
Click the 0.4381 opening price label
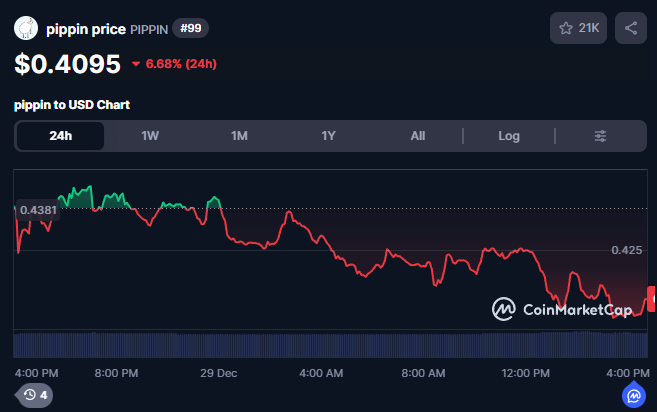[38, 210]
